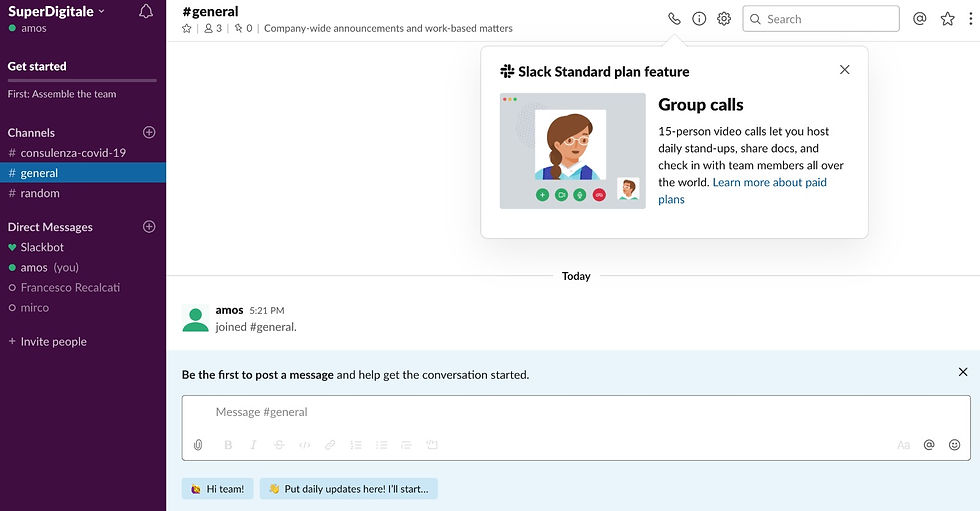Open the notifications bell icon
980x511 pixels.
click(146, 11)
